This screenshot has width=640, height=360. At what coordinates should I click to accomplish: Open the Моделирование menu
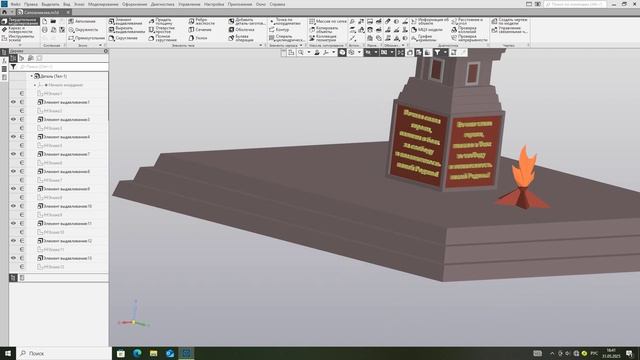click(103, 4)
